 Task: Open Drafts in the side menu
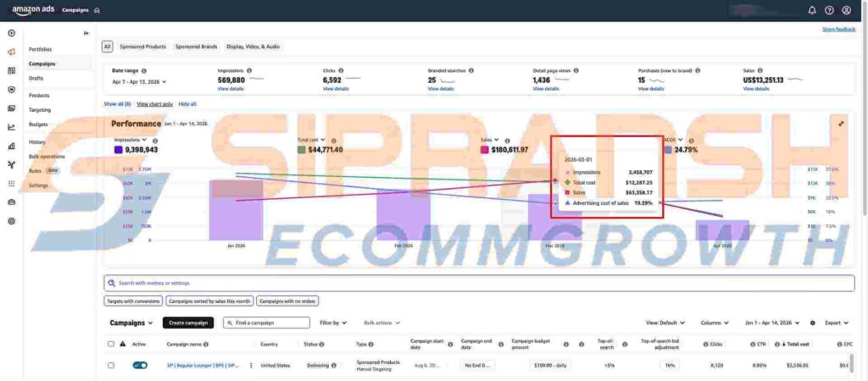[36, 79]
